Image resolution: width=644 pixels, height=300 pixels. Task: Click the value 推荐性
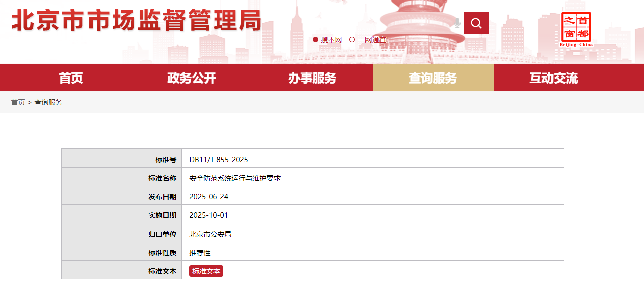(x=200, y=253)
